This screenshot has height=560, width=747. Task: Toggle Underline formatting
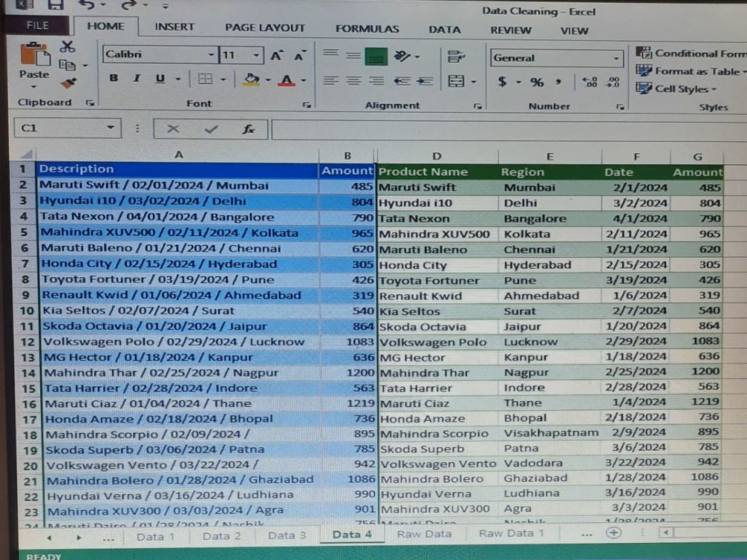pyautogui.click(x=160, y=78)
